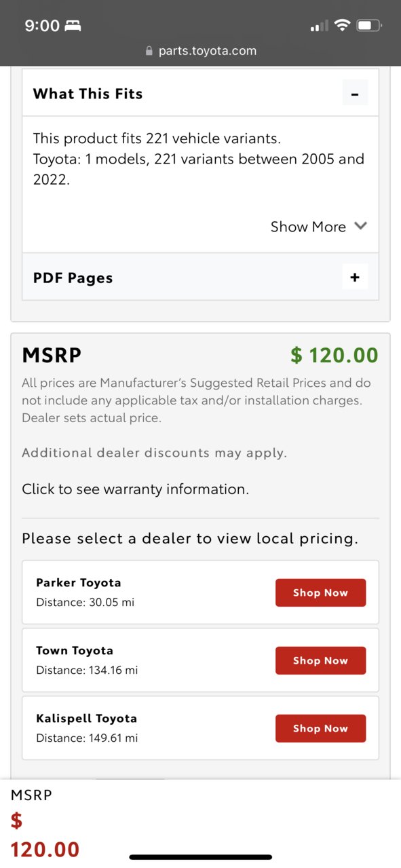
Task: Select the Parker Toyota dealer name
Action: click(79, 582)
